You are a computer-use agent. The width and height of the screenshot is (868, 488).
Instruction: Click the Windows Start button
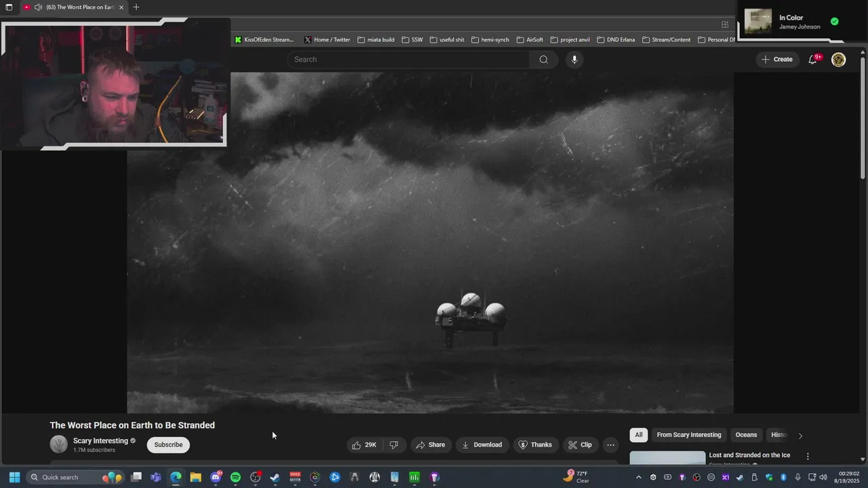tap(14, 477)
